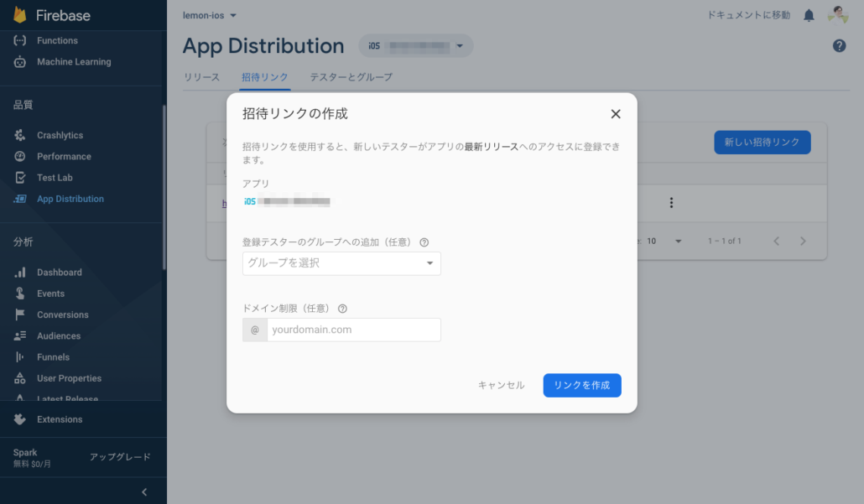This screenshot has height=504, width=864.
Task: Click the リンクを作成 button
Action: coord(582,385)
